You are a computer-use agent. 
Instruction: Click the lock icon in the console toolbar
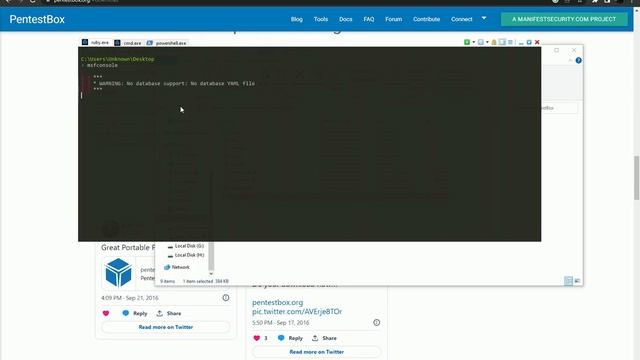pyautogui.click(x=494, y=42)
